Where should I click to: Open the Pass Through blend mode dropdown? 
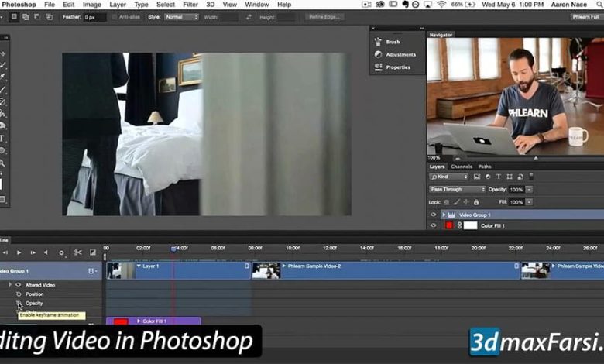(458, 189)
